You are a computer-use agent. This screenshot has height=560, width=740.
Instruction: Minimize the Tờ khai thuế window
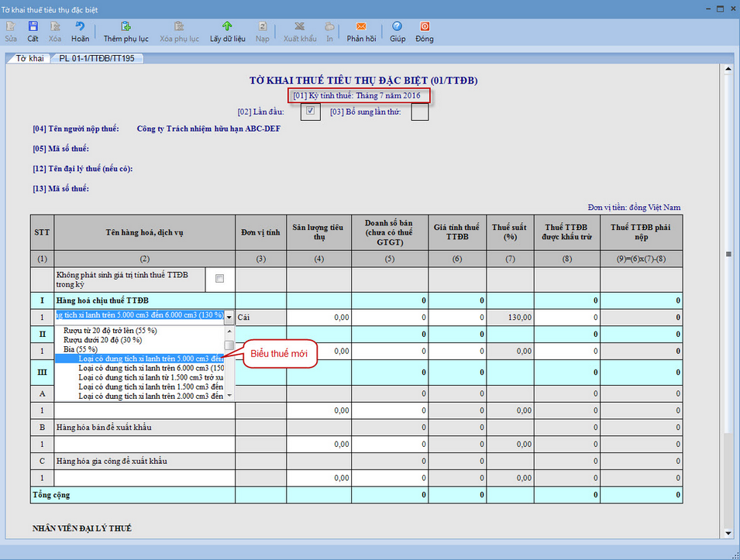point(709,9)
